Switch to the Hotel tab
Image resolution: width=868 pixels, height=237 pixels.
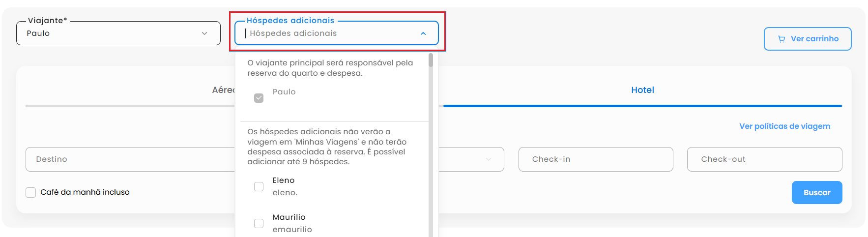(x=642, y=90)
